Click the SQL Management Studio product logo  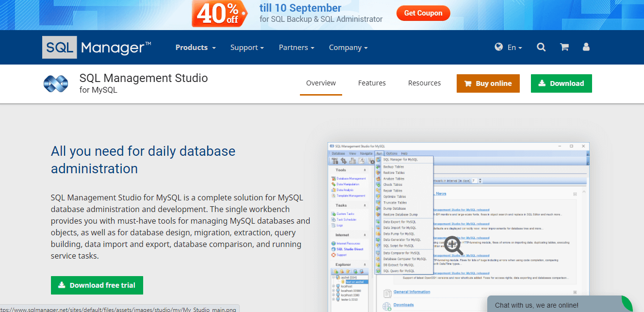55,83
